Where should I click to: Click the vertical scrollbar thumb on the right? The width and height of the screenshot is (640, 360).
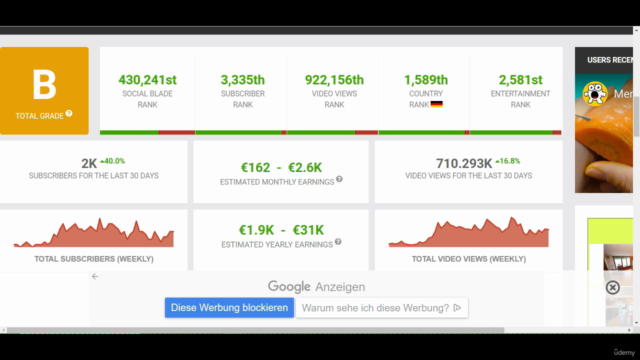[x=636, y=116]
